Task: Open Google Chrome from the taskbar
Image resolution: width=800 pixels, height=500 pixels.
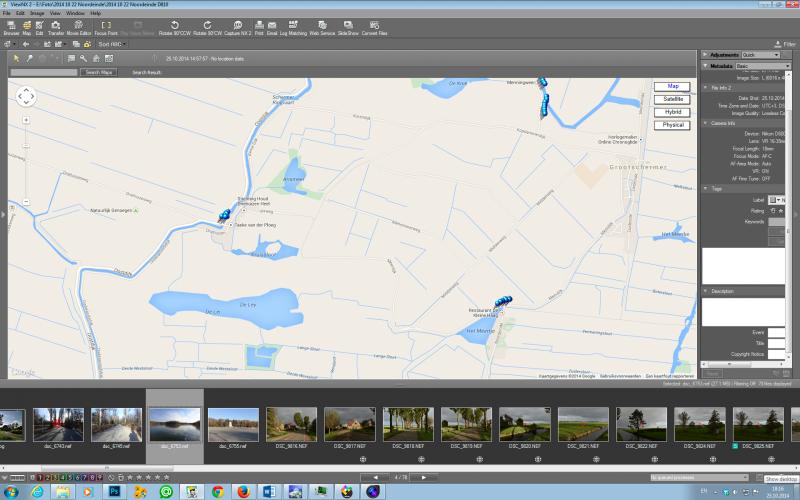Action: pyautogui.click(x=218, y=492)
